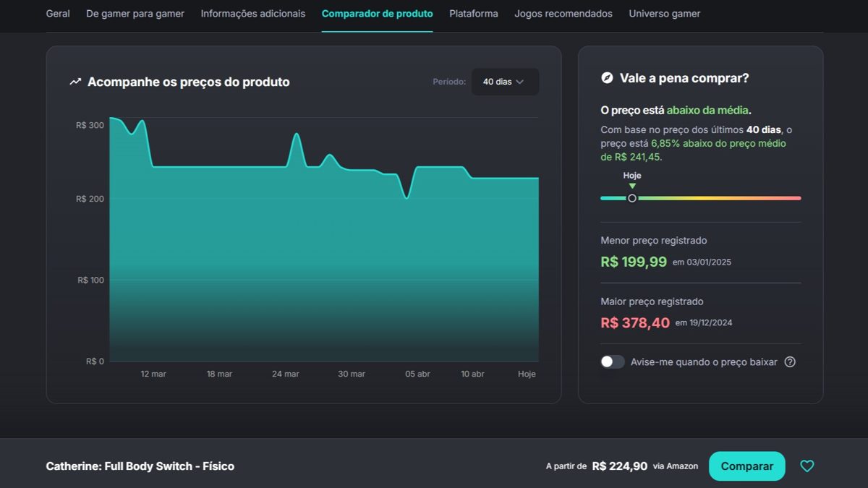868x488 pixels.
Task: Click the trending chart icon in price header
Action: pos(75,82)
